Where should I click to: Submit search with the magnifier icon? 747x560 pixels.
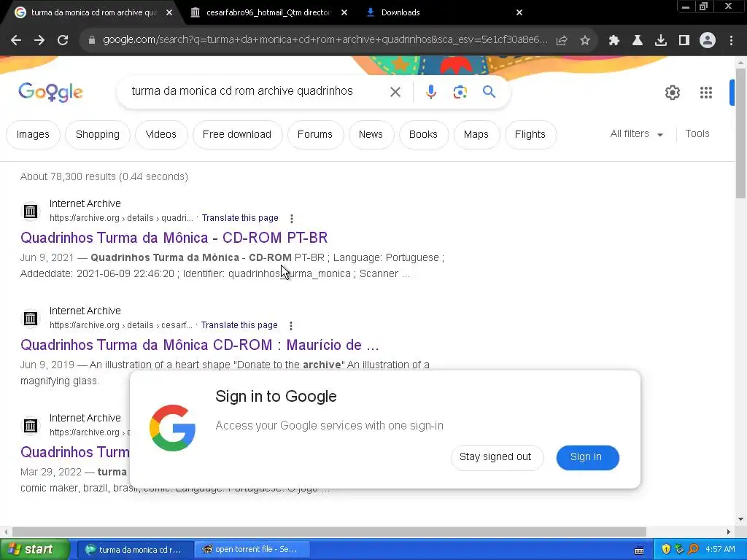click(x=489, y=91)
